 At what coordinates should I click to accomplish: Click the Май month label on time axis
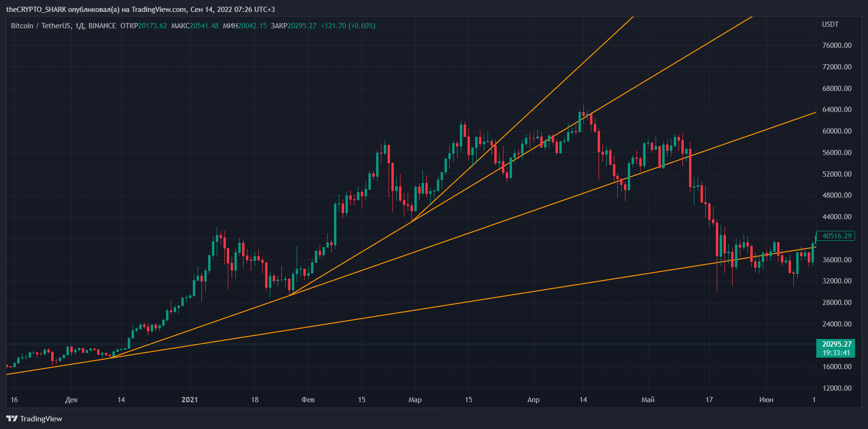[x=648, y=400]
